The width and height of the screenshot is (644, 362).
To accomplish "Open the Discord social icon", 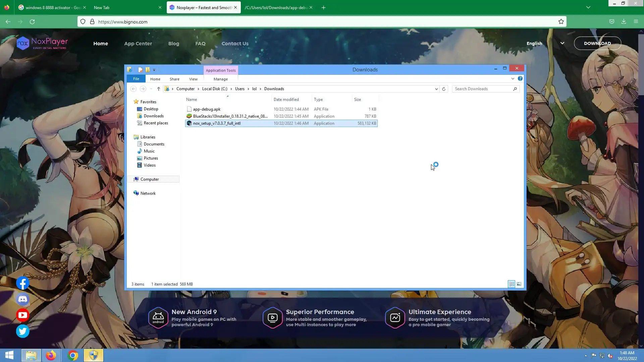I will pyautogui.click(x=23, y=299).
